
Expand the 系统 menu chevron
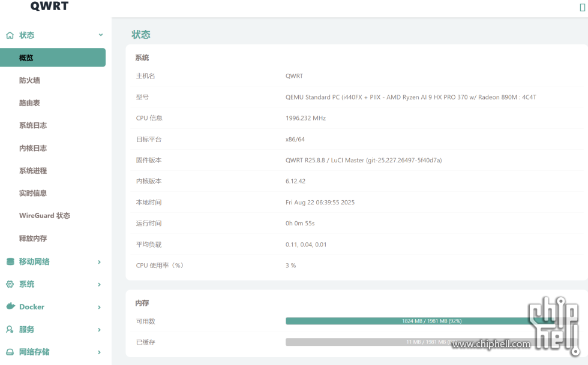pyautogui.click(x=100, y=285)
